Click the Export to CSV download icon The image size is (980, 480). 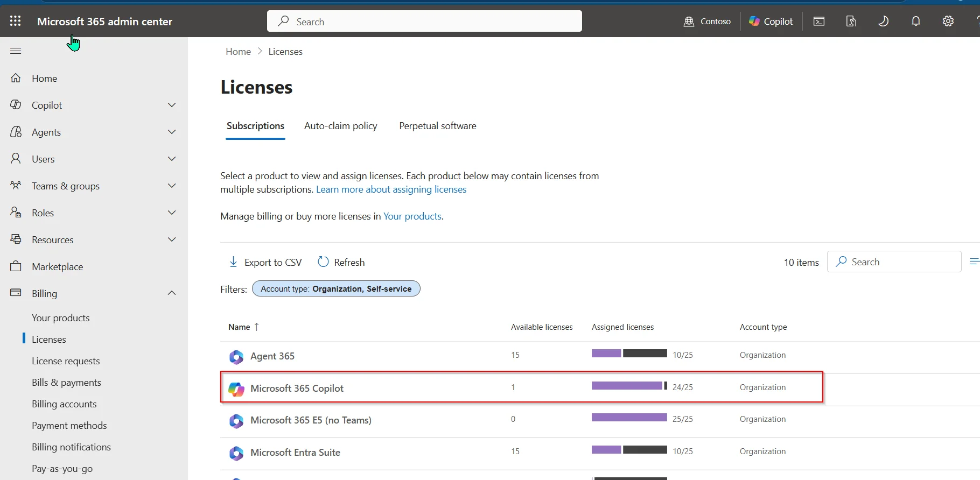pyautogui.click(x=233, y=262)
